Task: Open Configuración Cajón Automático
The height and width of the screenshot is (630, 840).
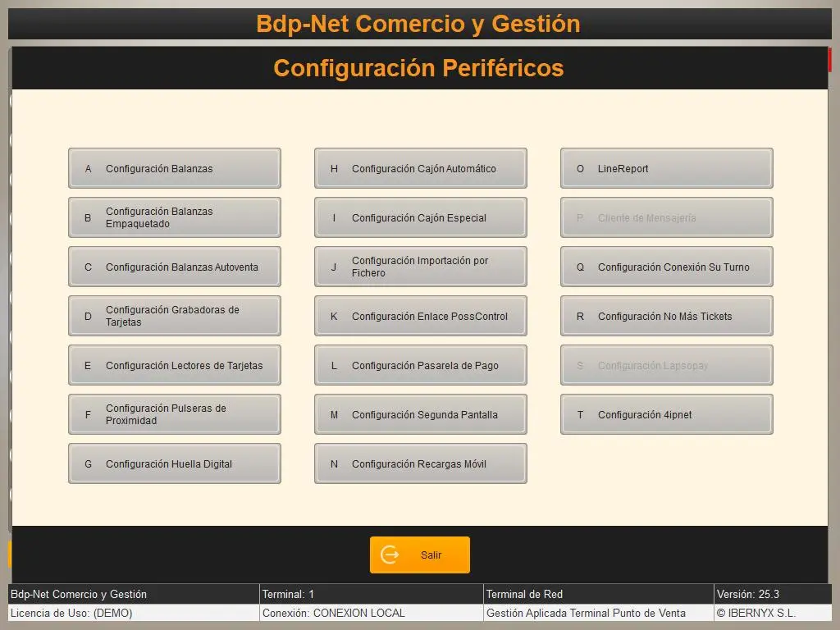Action: coord(421,168)
